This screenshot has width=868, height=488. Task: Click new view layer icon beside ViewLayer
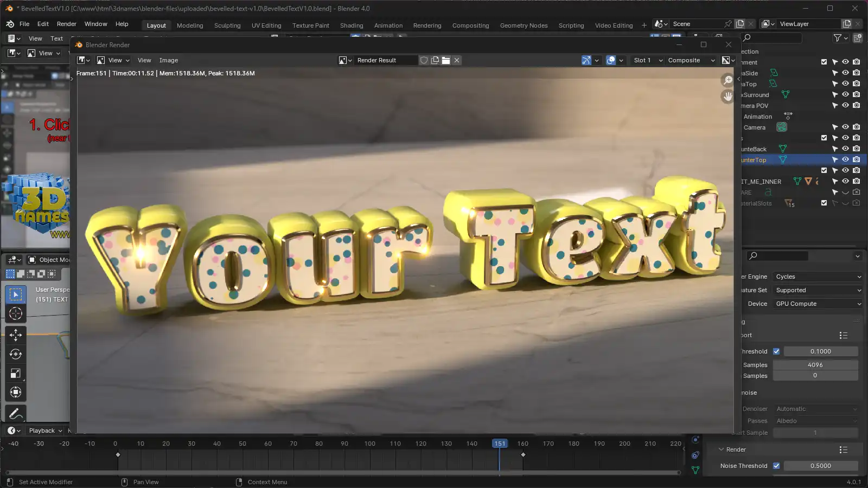pos(847,24)
